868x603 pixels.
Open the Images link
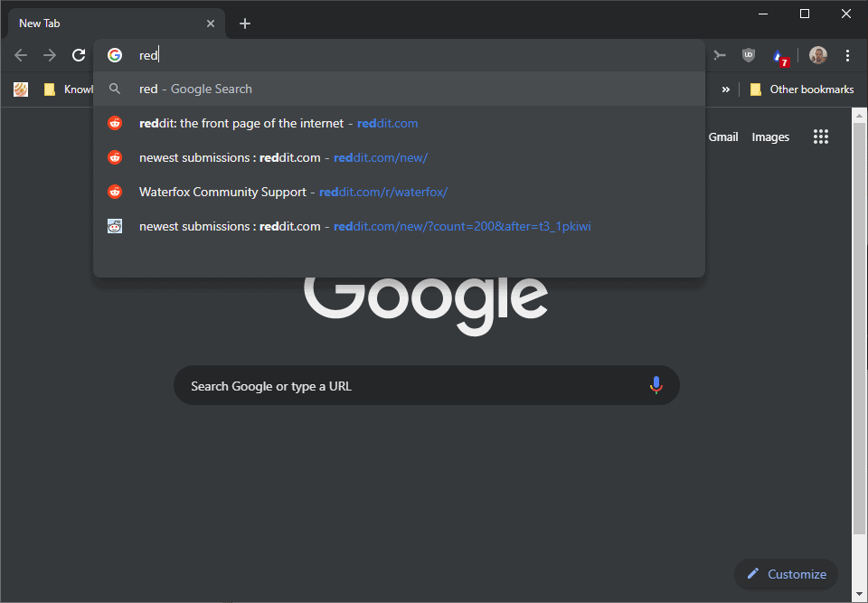tap(770, 137)
